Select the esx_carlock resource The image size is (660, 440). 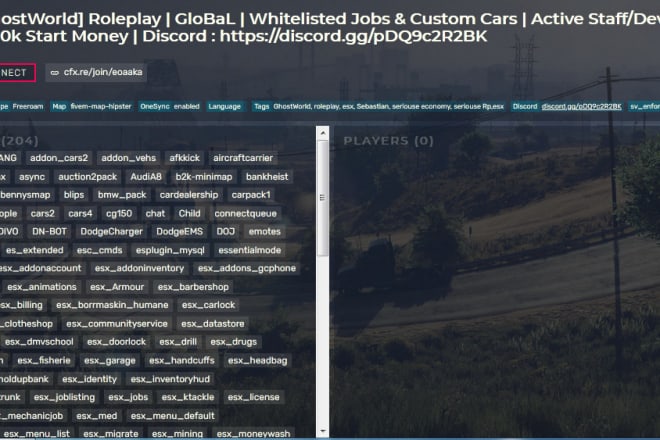point(208,305)
